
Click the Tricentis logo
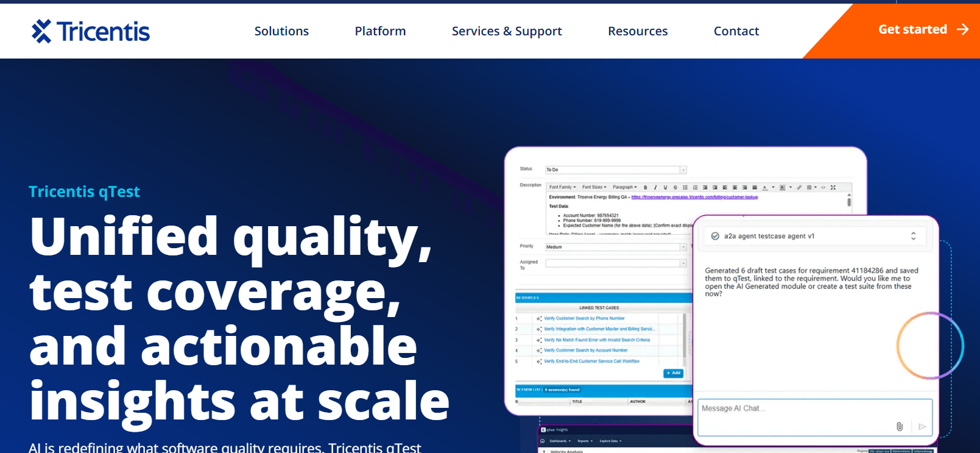[x=91, y=31]
